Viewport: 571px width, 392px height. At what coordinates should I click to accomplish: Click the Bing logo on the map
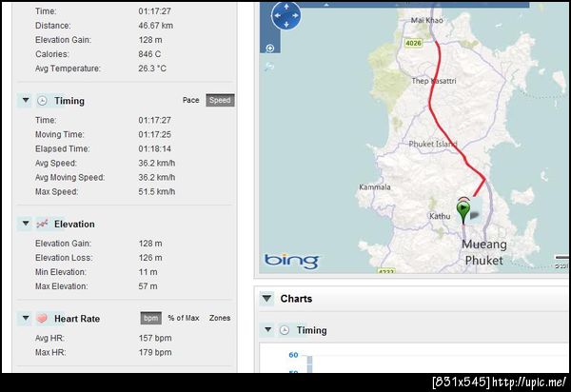292,261
